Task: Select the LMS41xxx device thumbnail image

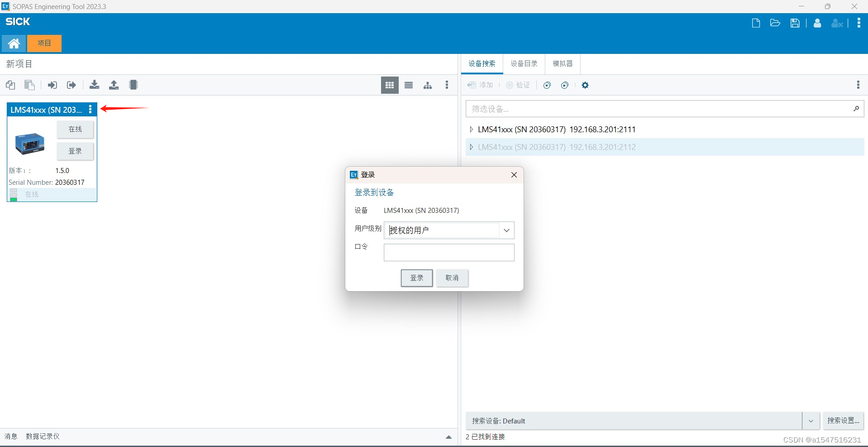Action: click(x=30, y=144)
